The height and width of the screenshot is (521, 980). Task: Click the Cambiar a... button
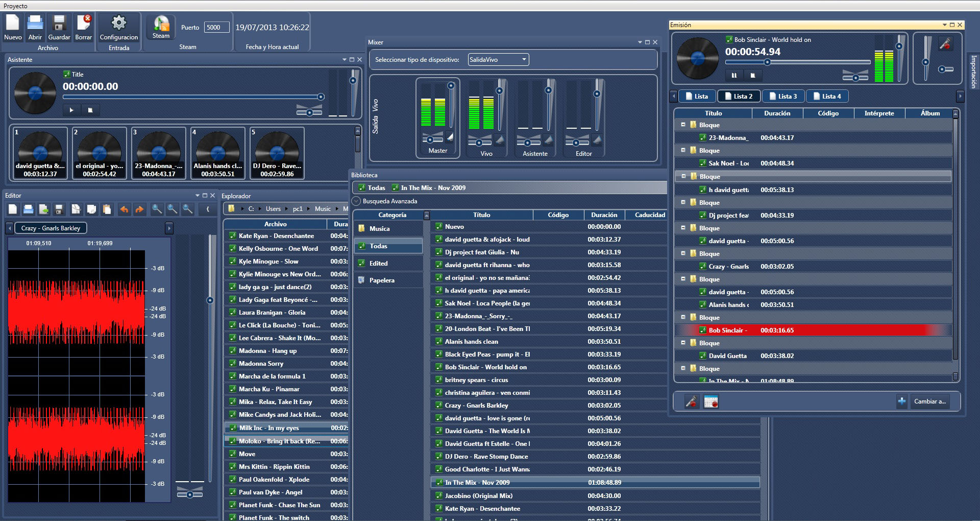(x=929, y=401)
